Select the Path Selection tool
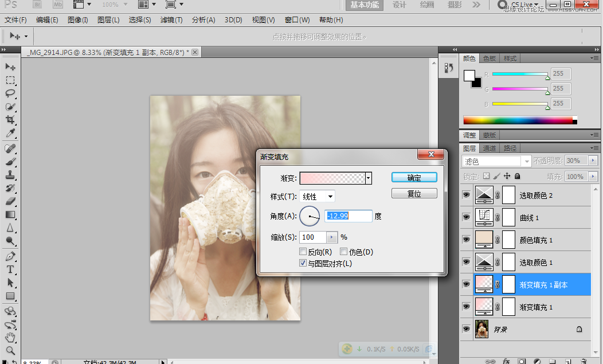Image resolution: width=603 pixels, height=364 pixels. [x=10, y=283]
